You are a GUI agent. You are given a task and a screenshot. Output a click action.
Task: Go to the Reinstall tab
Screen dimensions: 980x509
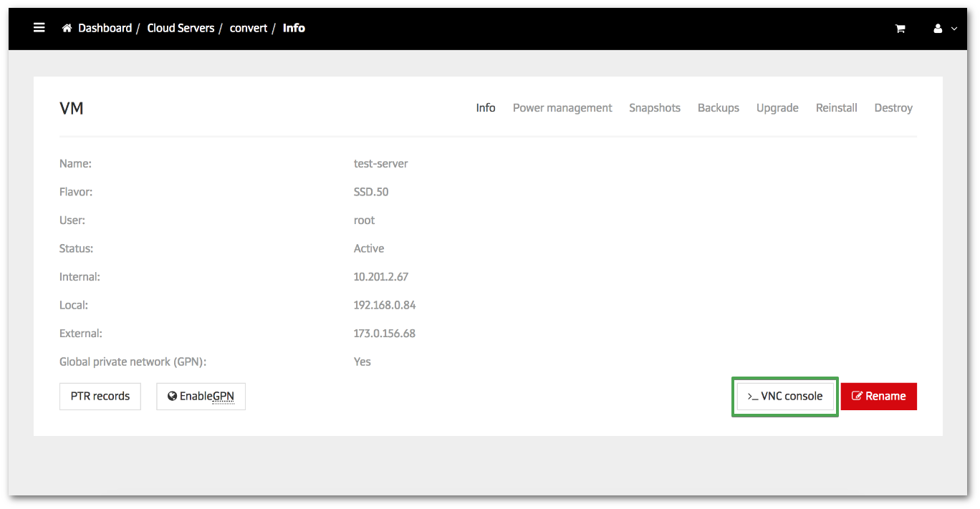(x=836, y=108)
